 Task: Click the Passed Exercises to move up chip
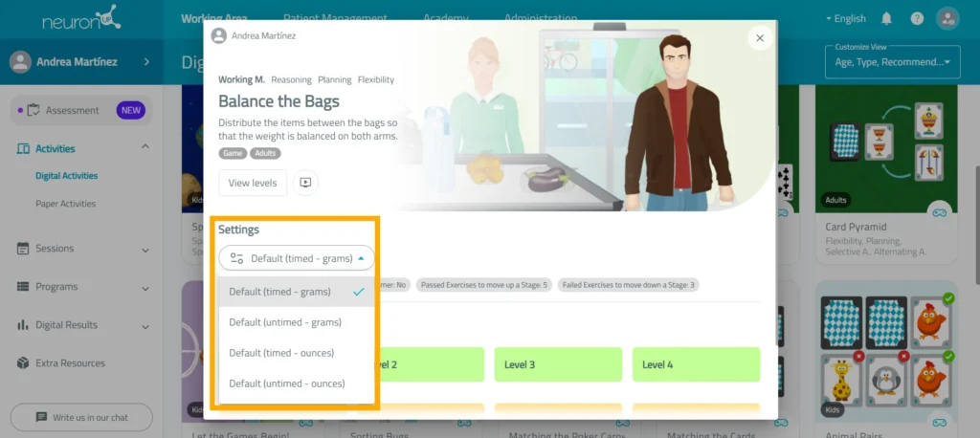[x=483, y=285]
